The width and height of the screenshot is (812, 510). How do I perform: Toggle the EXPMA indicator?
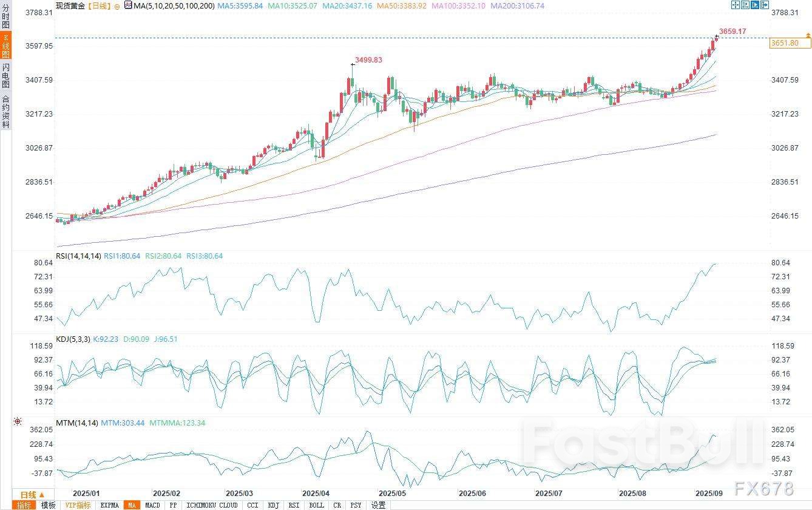tap(109, 505)
